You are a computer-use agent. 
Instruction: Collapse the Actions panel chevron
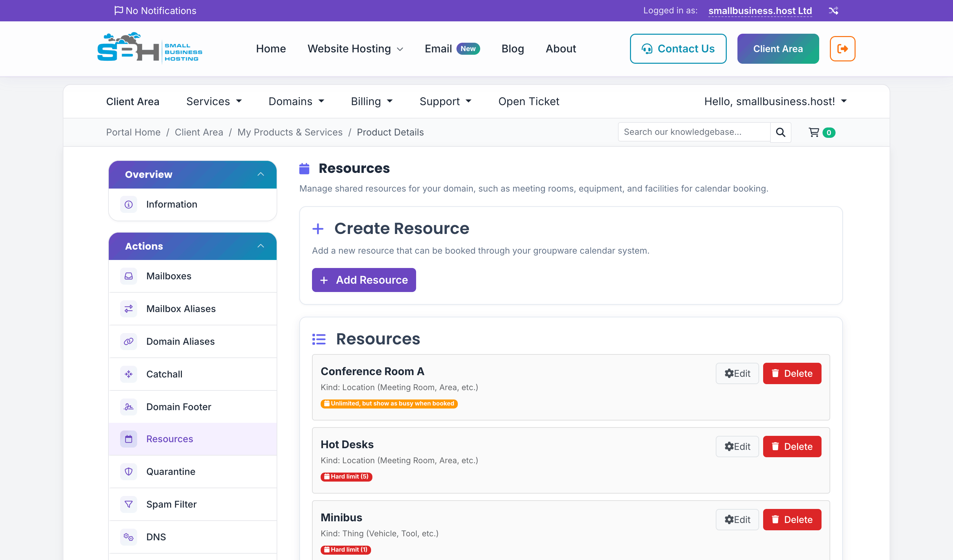click(261, 246)
